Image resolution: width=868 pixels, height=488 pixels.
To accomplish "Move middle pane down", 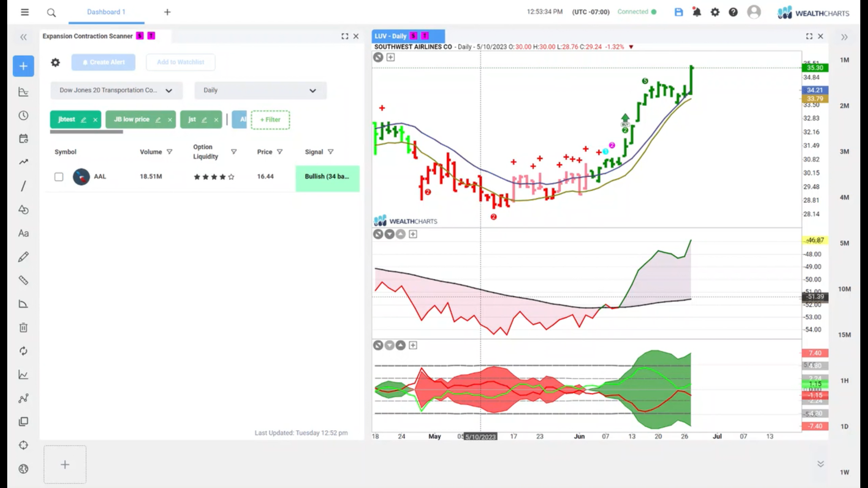I will click(x=389, y=234).
